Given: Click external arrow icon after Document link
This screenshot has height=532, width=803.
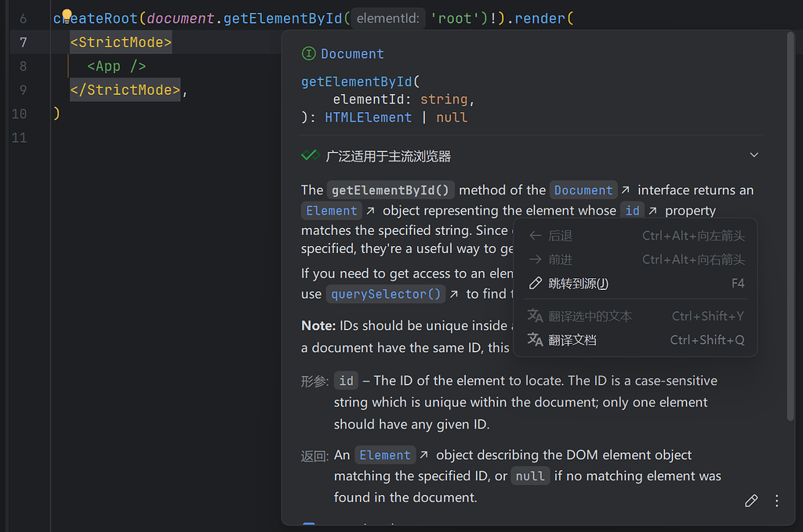Looking at the screenshot, I should [625, 190].
